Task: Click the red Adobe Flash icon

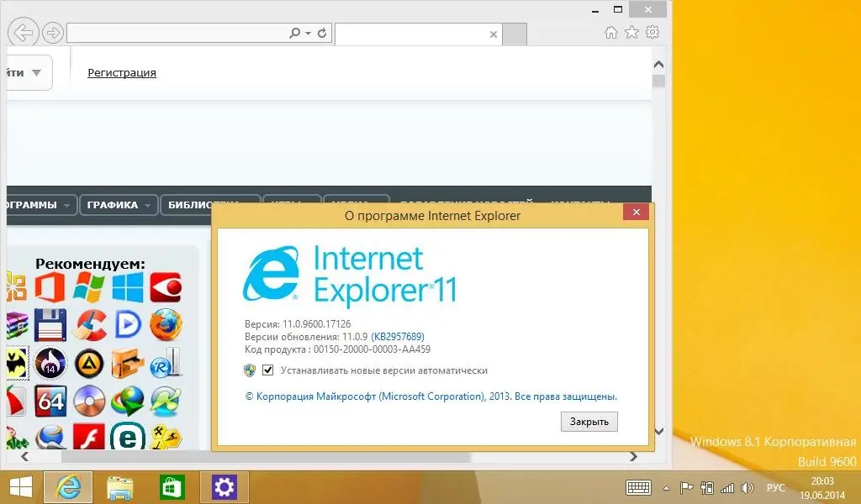Action: [x=88, y=437]
